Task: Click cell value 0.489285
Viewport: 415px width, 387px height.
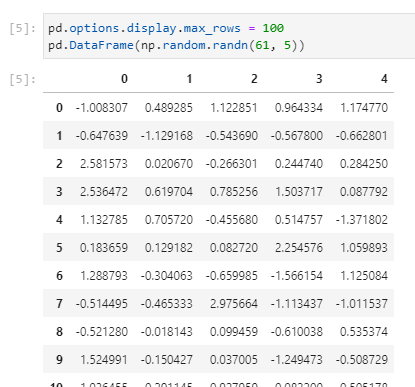Action: point(169,108)
